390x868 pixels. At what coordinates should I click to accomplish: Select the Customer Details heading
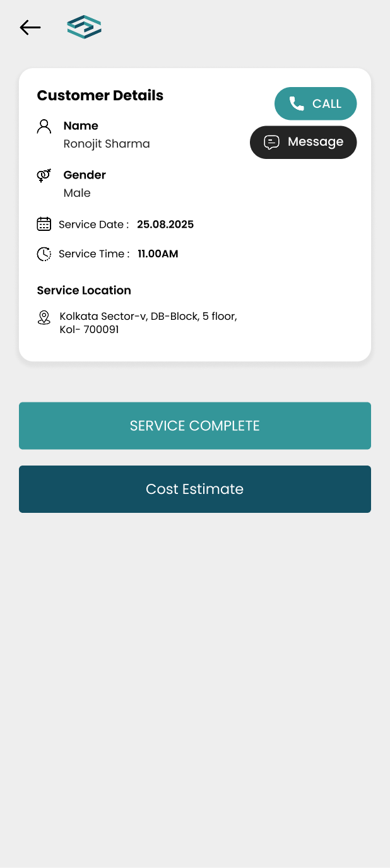(x=100, y=95)
